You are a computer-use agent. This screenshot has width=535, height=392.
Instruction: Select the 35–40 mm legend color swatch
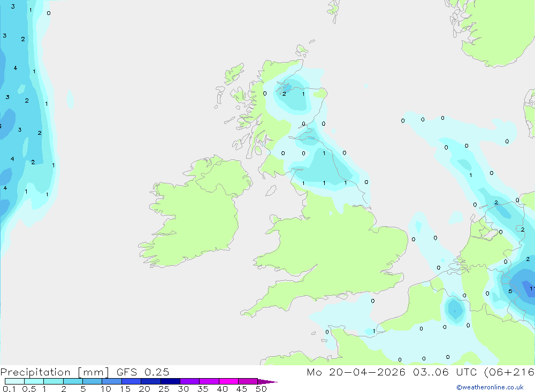[x=209, y=381]
